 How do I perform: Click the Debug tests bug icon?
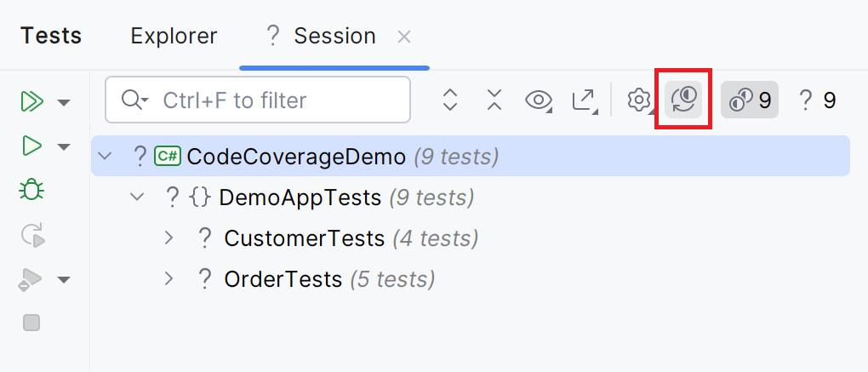coord(31,190)
